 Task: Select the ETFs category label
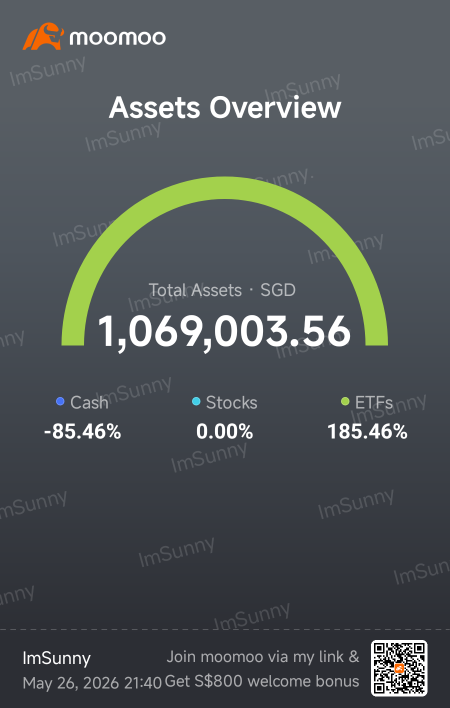coord(374,402)
